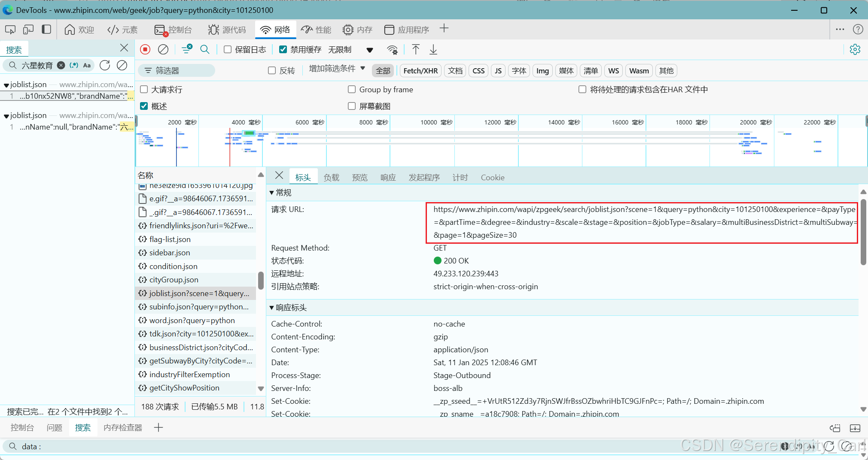
Task: Add a new drawer tab
Action: click(x=158, y=427)
